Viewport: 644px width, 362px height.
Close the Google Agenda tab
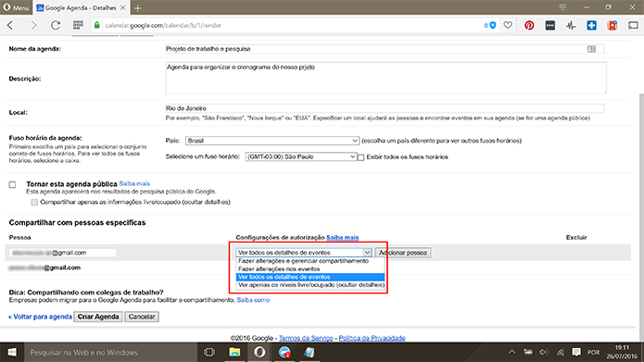tap(122, 7)
